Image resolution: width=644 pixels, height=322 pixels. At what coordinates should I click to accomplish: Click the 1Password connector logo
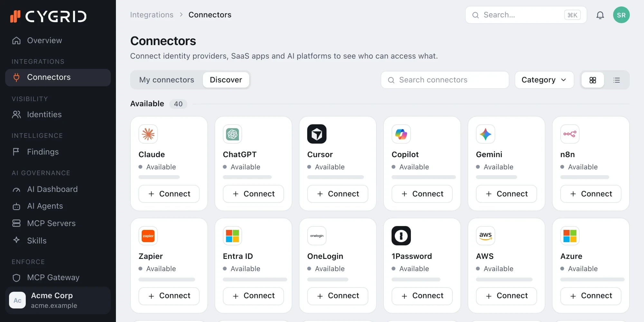tap(401, 236)
